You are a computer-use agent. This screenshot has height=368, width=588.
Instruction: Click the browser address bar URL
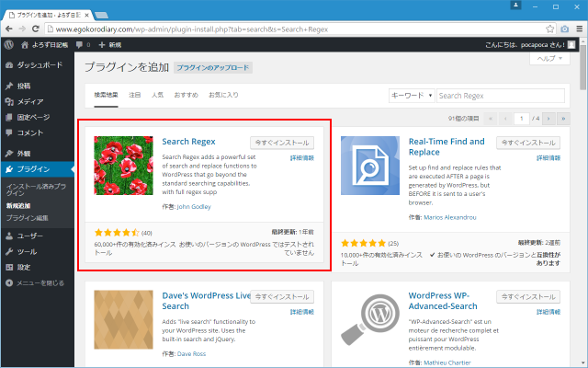(x=192, y=29)
